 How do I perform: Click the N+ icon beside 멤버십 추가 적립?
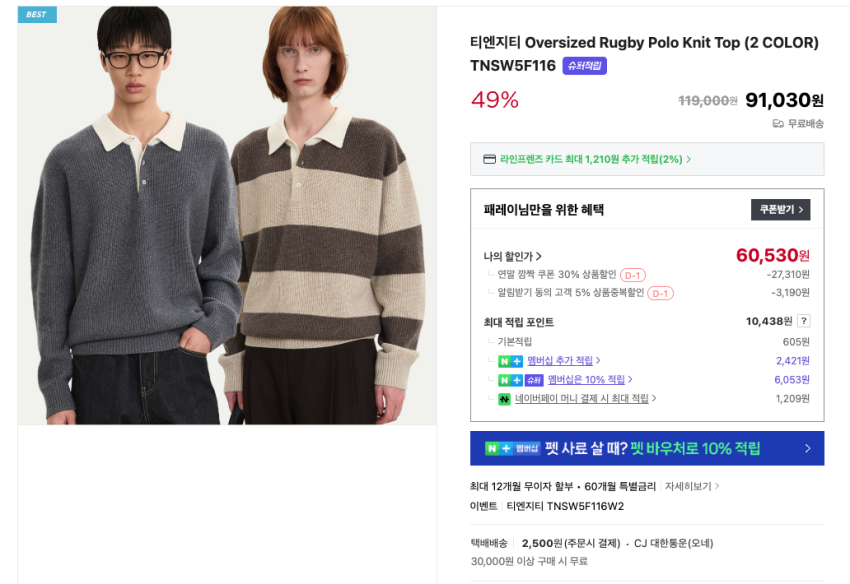point(510,361)
